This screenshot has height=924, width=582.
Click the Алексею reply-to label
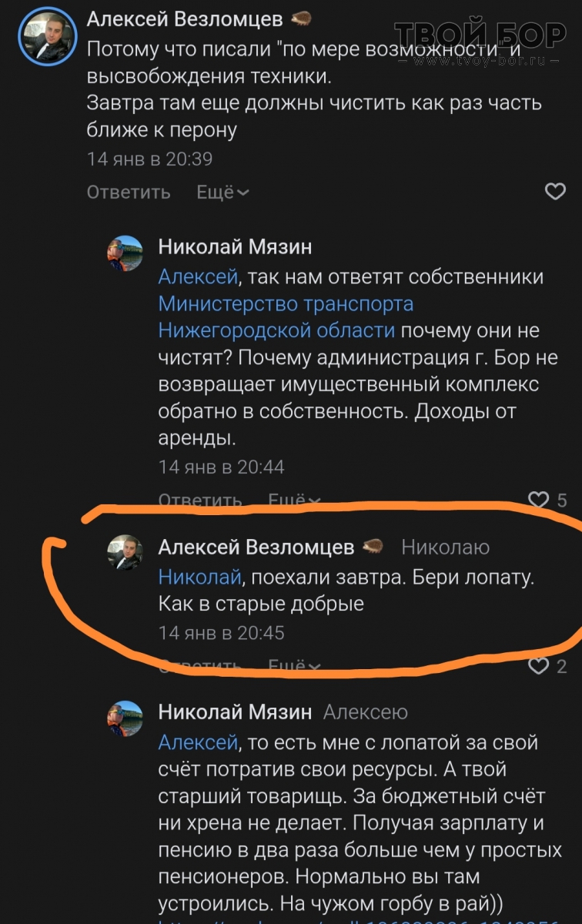pyautogui.click(x=365, y=712)
